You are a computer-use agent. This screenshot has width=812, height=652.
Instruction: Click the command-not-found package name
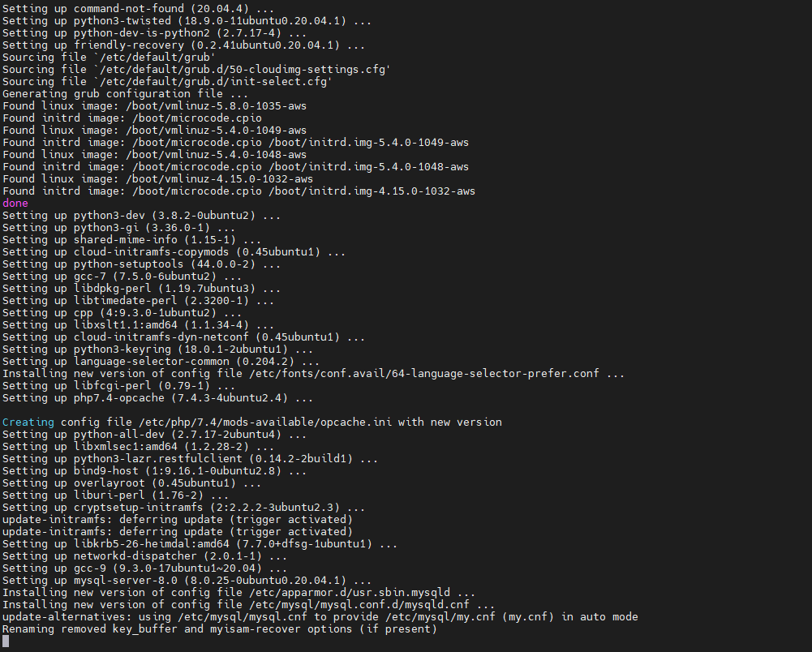pyautogui.click(x=128, y=9)
